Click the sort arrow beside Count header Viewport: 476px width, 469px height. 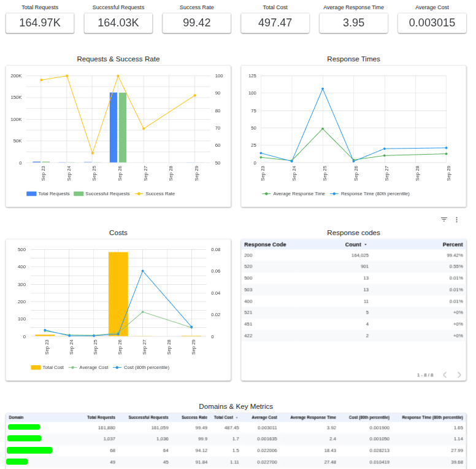(366, 244)
